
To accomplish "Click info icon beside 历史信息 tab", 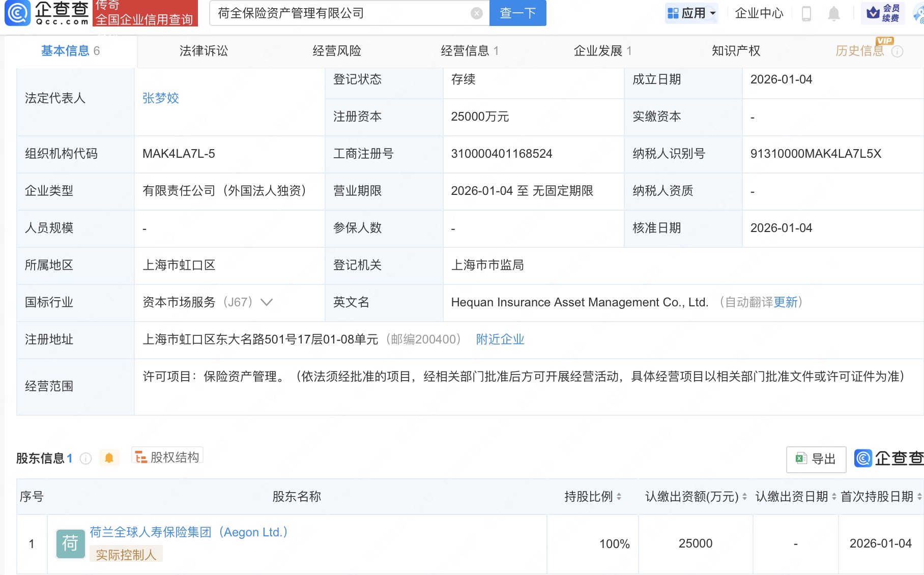I will click(898, 51).
